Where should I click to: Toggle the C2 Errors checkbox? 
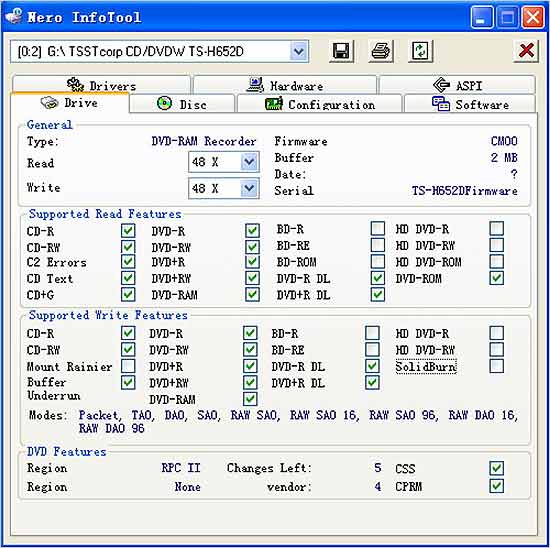coord(128,262)
